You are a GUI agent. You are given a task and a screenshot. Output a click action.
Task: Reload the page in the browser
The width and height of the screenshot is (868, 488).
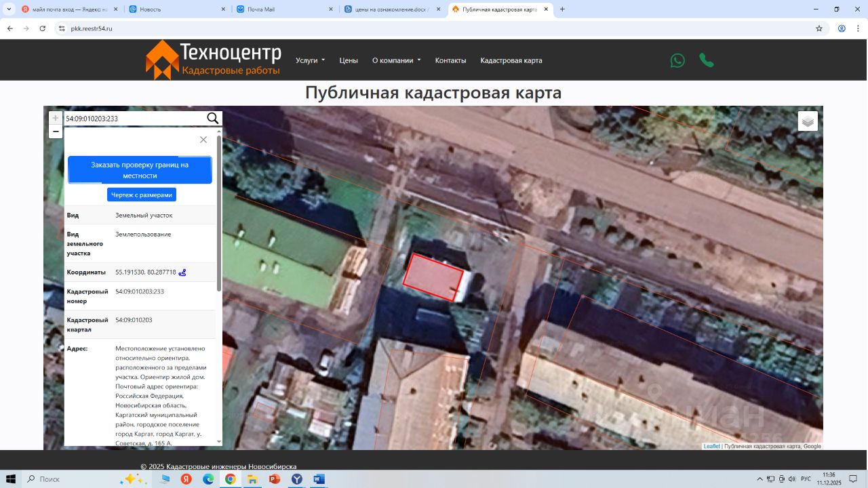[43, 28]
